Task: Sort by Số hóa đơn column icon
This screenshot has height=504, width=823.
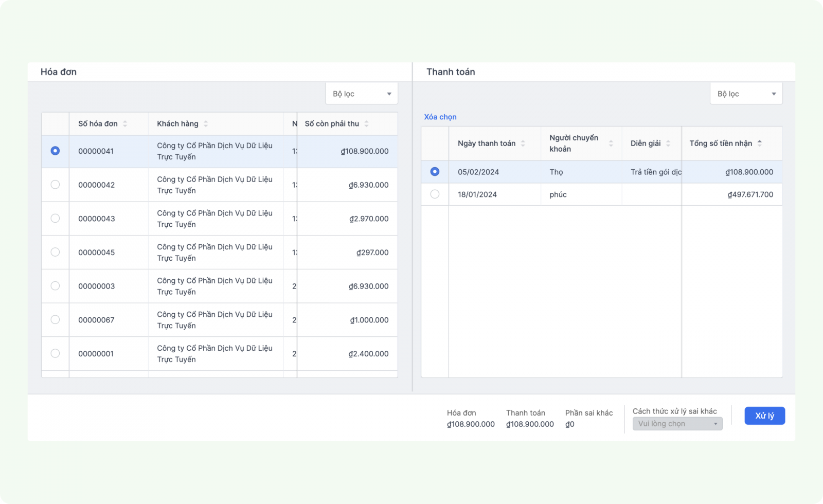Action: click(x=125, y=124)
